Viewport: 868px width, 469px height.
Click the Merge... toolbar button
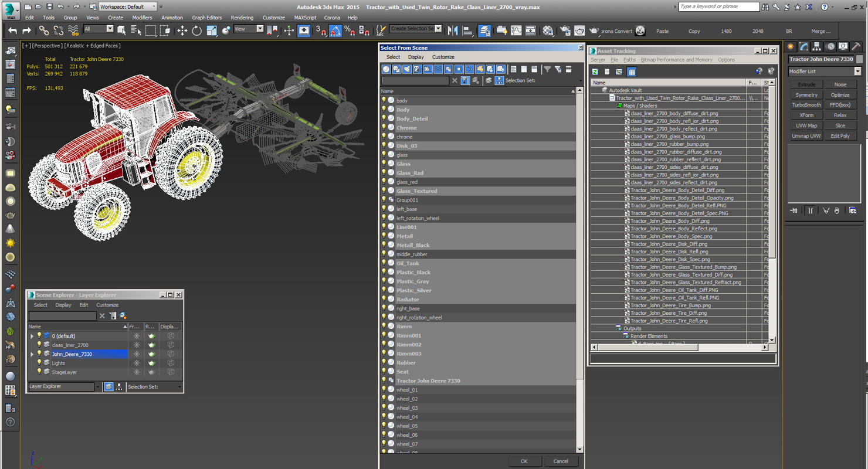(x=820, y=31)
